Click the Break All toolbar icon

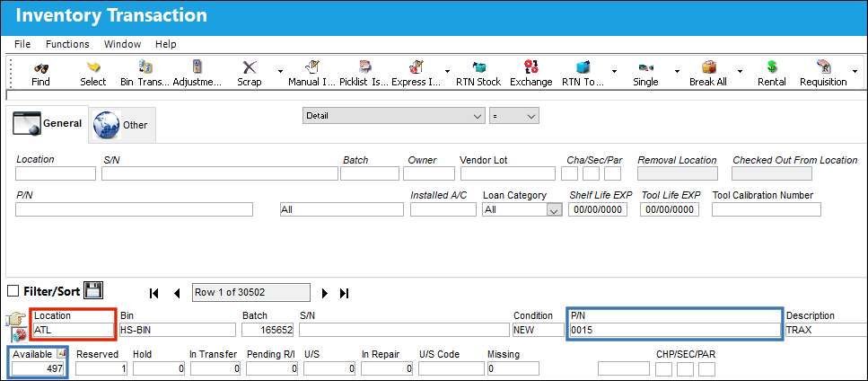tap(708, 67)
